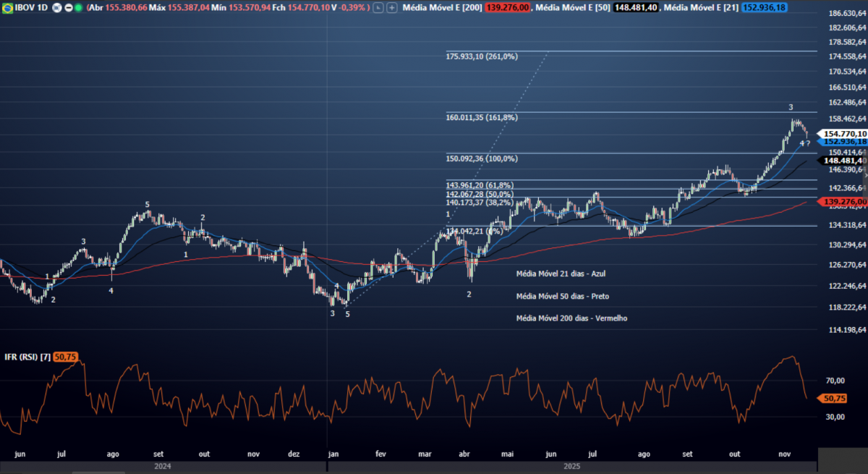Click the blue 152.936,18 value badge in header
This screenshot has width=868, height=474.
pyautogui.click(x=767, y=8)
